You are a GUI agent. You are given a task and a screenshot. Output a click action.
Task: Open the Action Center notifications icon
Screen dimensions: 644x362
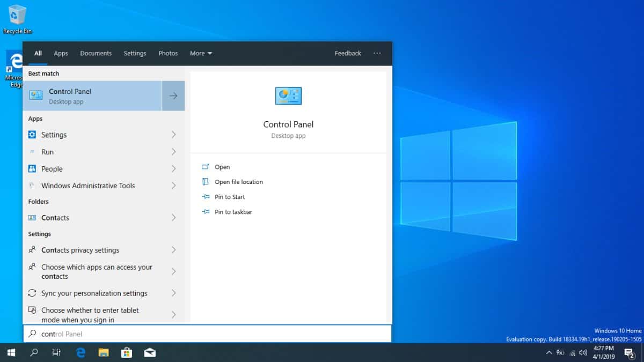pos(630,352)
